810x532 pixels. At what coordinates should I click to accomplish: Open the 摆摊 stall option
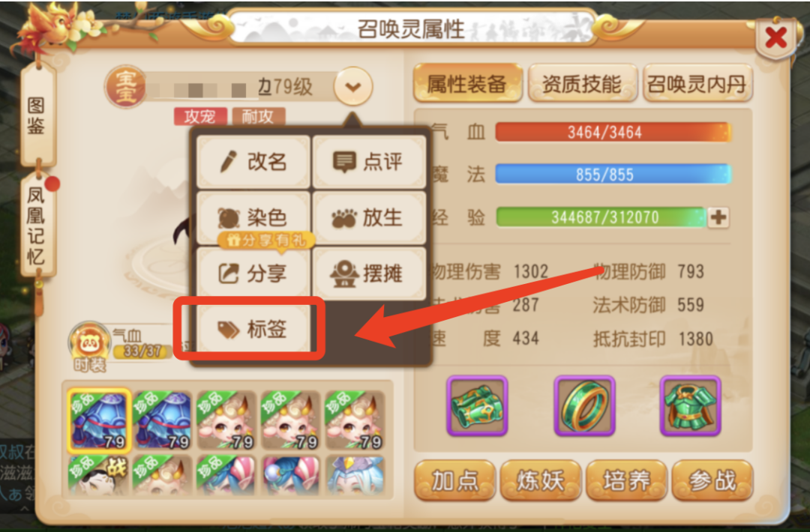click(369, 273)
